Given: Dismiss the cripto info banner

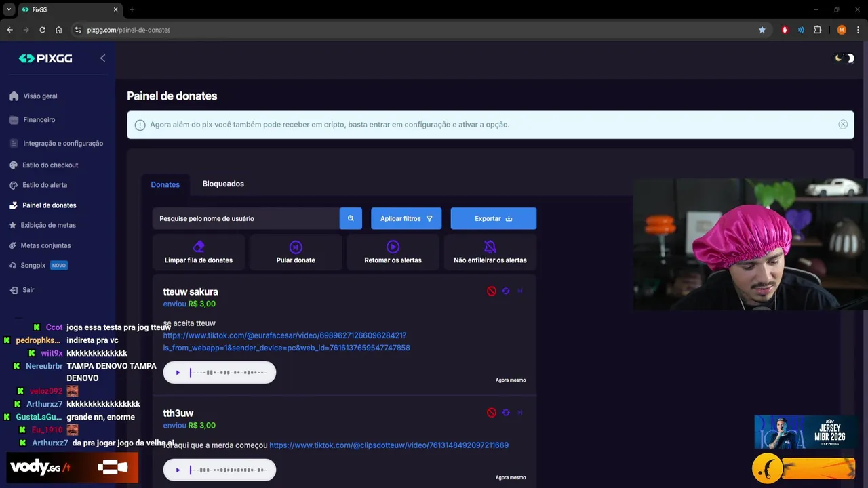Looking at the screenshot, I should (843, 125).
